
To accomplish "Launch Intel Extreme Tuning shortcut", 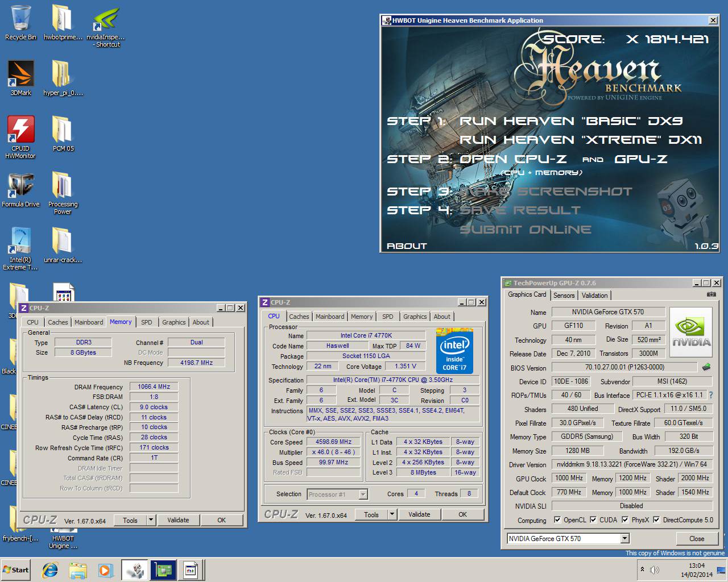I will click(20, 249).
